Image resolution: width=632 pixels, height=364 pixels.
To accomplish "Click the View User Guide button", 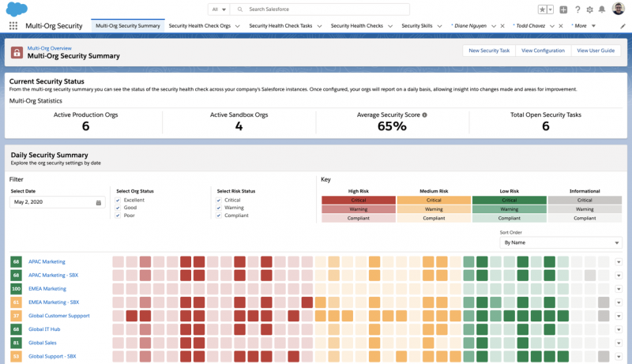I will tap(596, 51).
